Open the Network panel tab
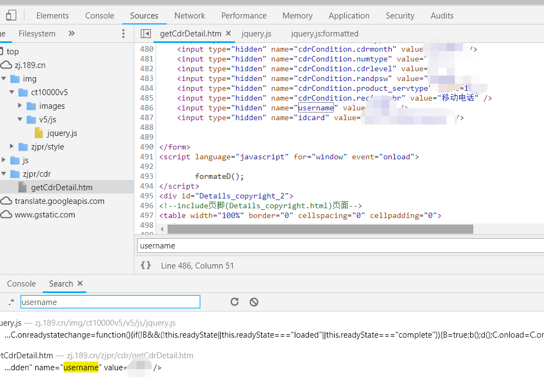 click(190, 16)
